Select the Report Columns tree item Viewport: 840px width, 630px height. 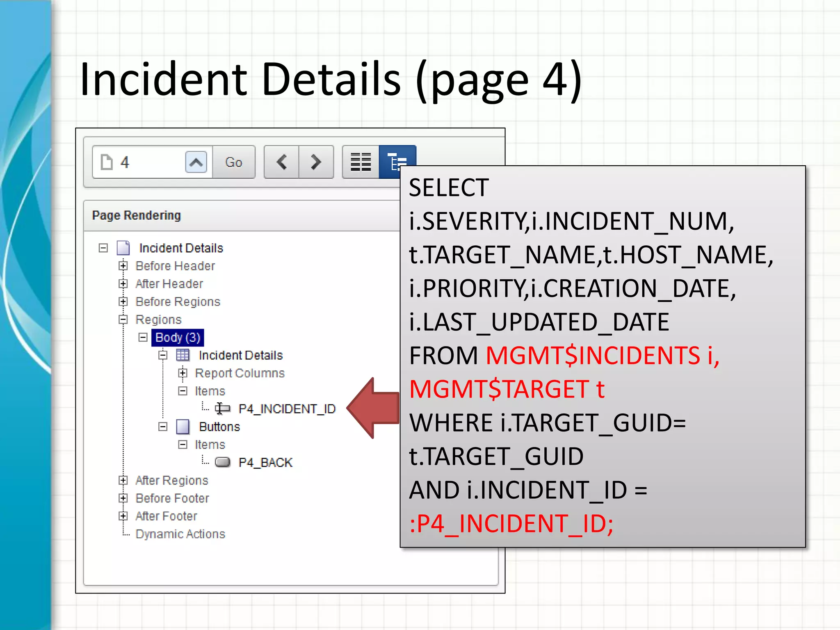click(240, 373)
